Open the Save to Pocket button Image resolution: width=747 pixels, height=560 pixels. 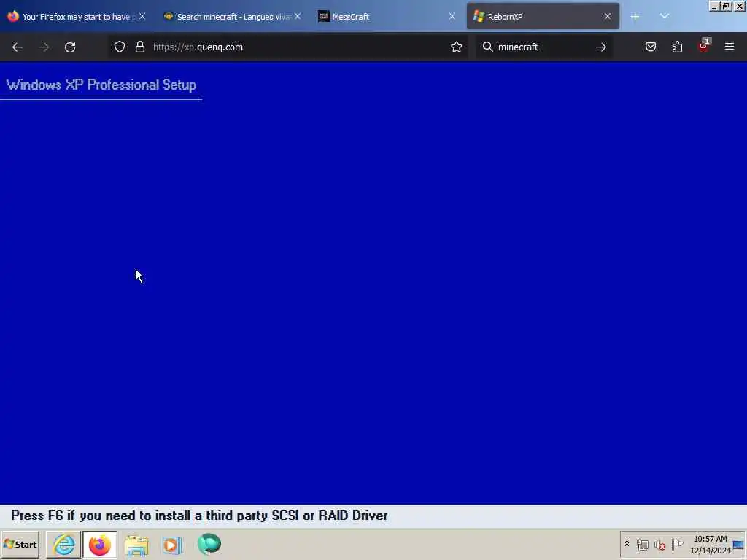click(x=651, y=47)
